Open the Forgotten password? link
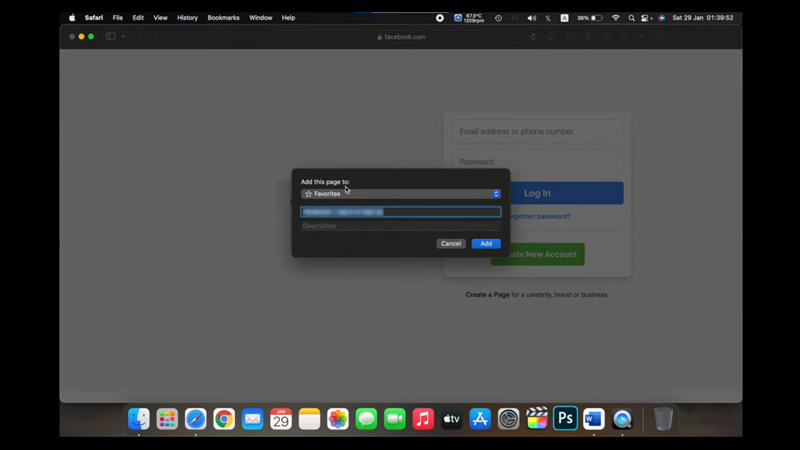The image size is (800, 450). (x=540, y=216)
